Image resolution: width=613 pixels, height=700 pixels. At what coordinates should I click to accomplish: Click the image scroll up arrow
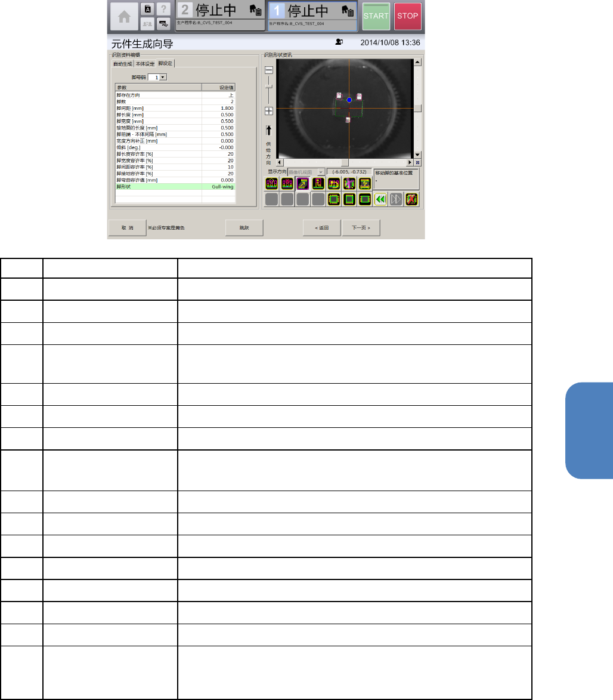click(x=417, y=63)
